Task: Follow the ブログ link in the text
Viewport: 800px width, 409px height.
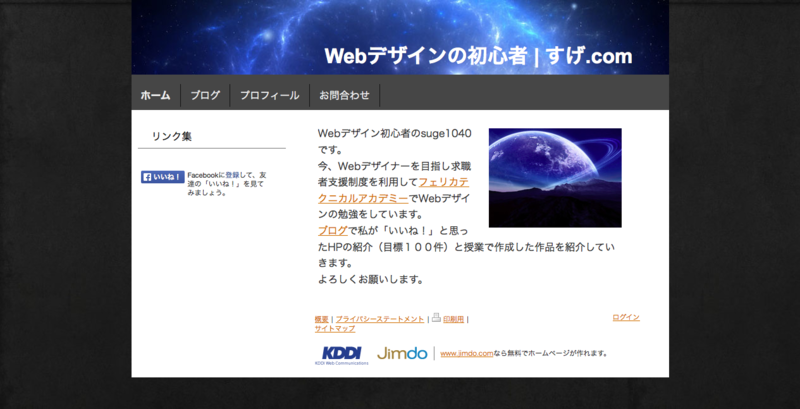Action: [x=333, y=231]
